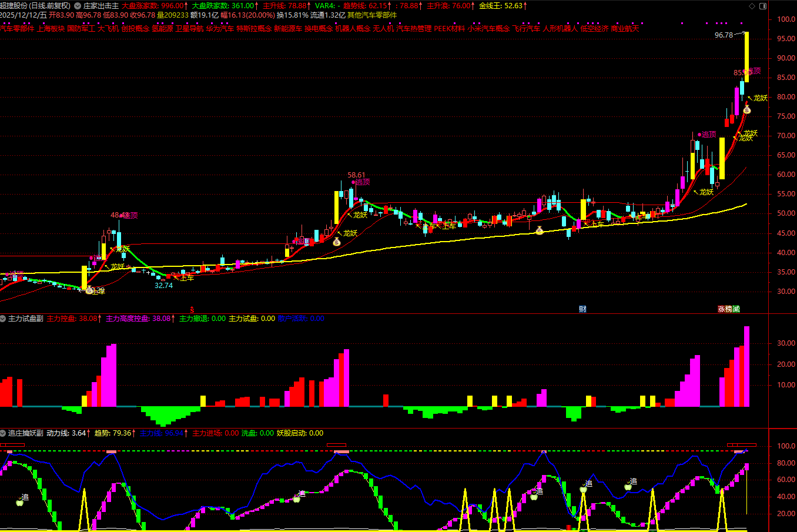Click the 洗盘: 0.00 legend value
Image resolution: width=797 pixels, height=532 pixels.
pos(257,433)
